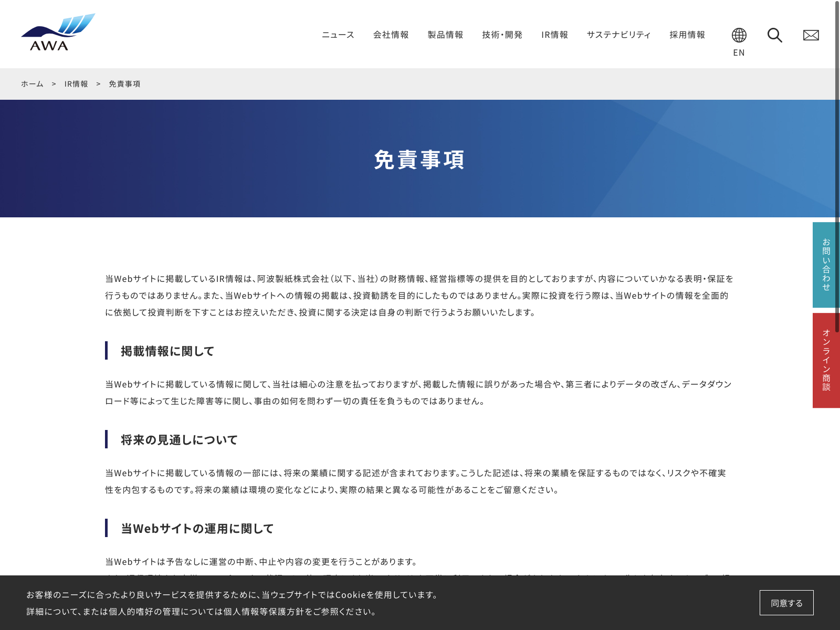This screenshot has width=840, height=630.
Task: Click the page's vertical scrollbar thumb
Action: (x=837, y=157)
